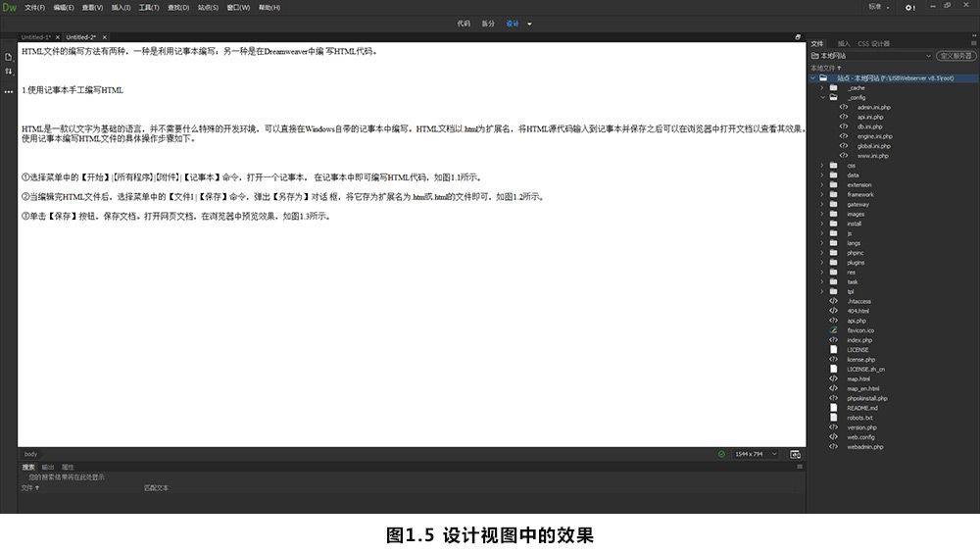Click the 404.html file icon
980x553 pixels.
pos(833,310)
